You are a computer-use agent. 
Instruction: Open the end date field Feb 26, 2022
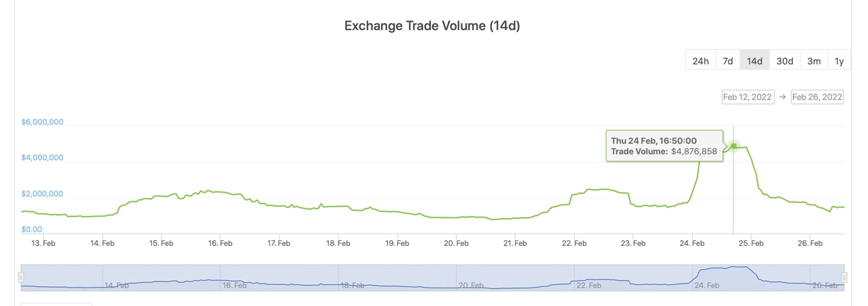point(817,97)
